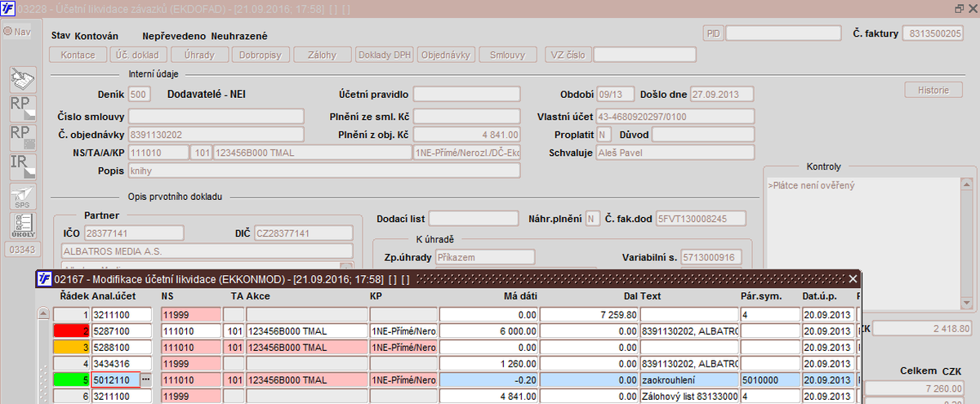Click the PID button
This screenshot has width=980, height=404.
[x=713, y=33]
